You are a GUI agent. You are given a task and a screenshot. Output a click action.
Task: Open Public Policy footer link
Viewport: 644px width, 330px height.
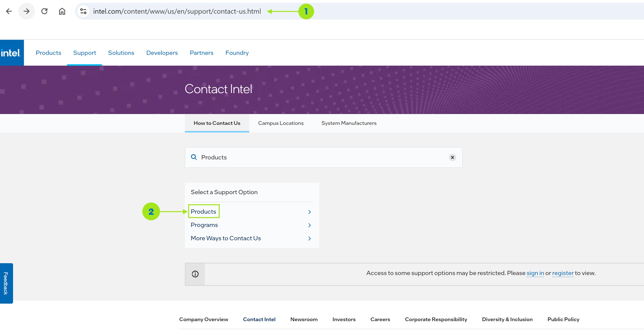tap(563, 319)
